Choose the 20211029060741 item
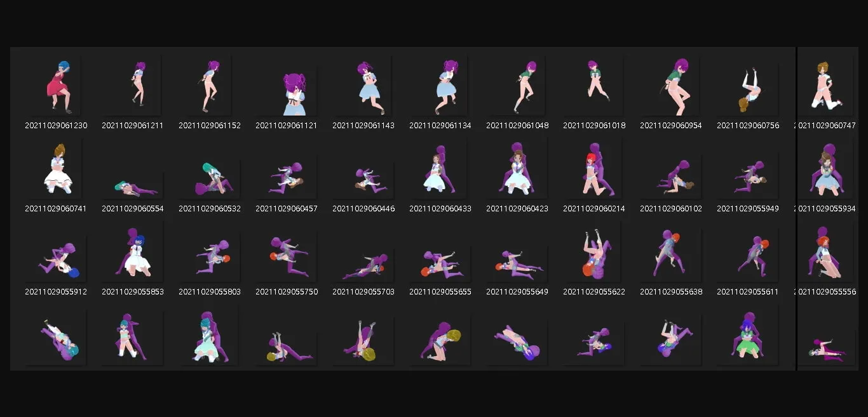 56,170
